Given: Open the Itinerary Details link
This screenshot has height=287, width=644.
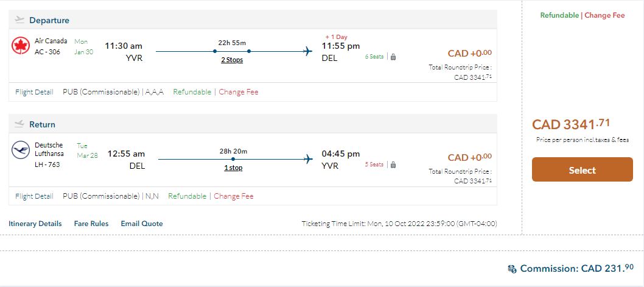Looking at the screenshot, I should coord(35,224).
